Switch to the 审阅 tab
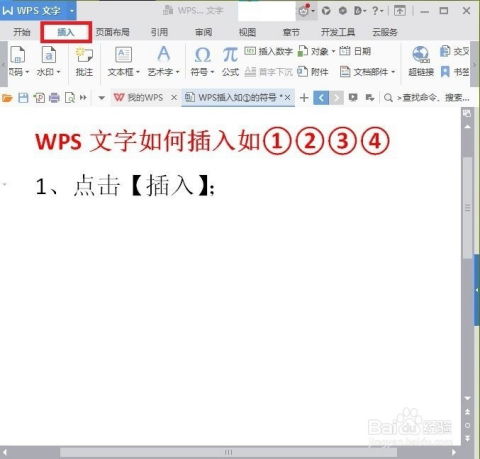480x459 pixels. click(203, 32)
